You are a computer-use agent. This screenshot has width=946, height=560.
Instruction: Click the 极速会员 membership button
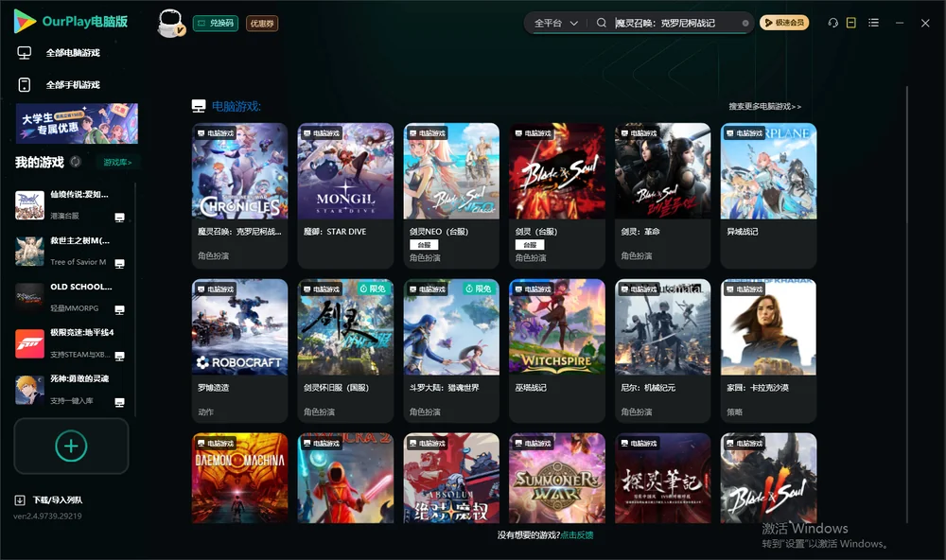tap(784, 23)
